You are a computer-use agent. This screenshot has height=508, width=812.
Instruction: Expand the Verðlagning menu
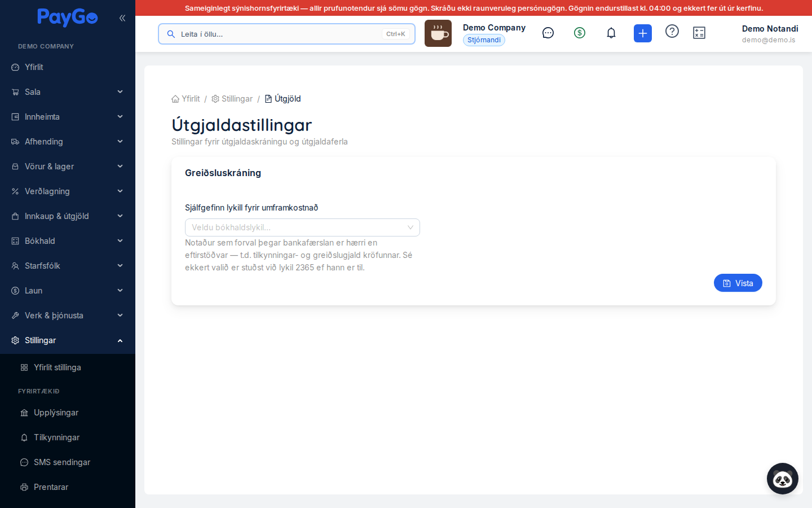[x=68, y=191]
